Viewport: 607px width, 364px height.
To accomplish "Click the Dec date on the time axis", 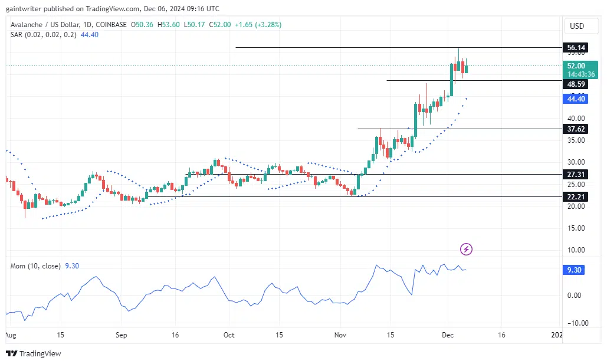I will tap(448, 335).
